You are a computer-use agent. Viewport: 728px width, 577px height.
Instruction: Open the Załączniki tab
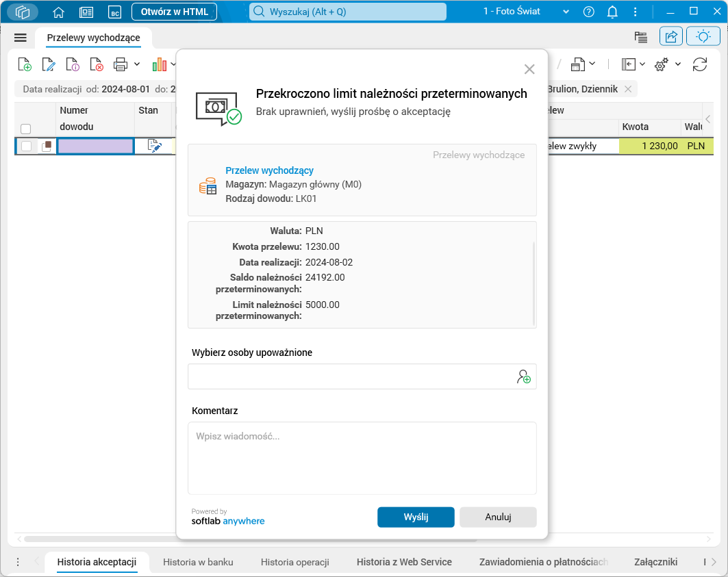coord(656,562)
